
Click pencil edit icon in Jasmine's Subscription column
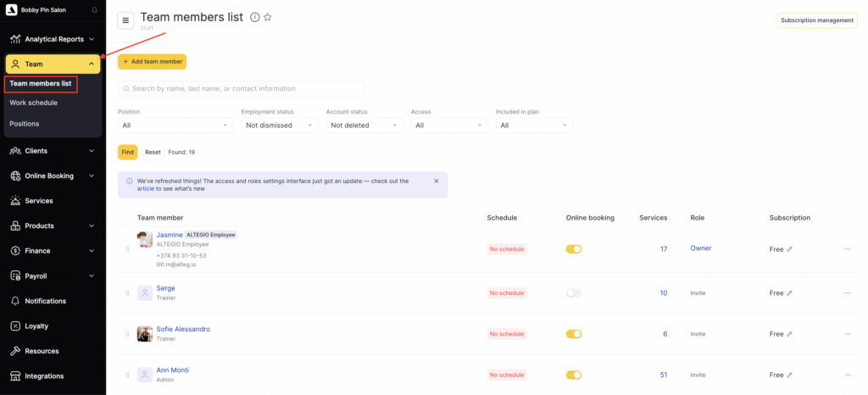point(790,249)
